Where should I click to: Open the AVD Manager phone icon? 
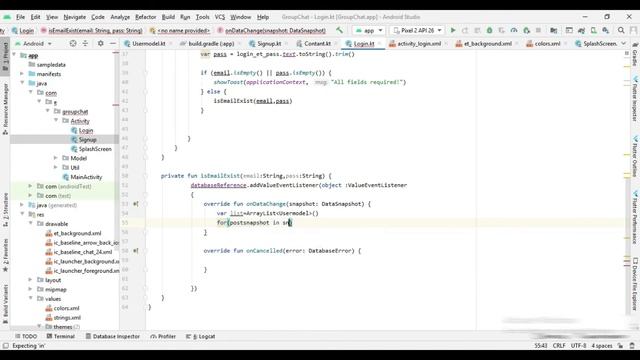(x=593, y=30)
